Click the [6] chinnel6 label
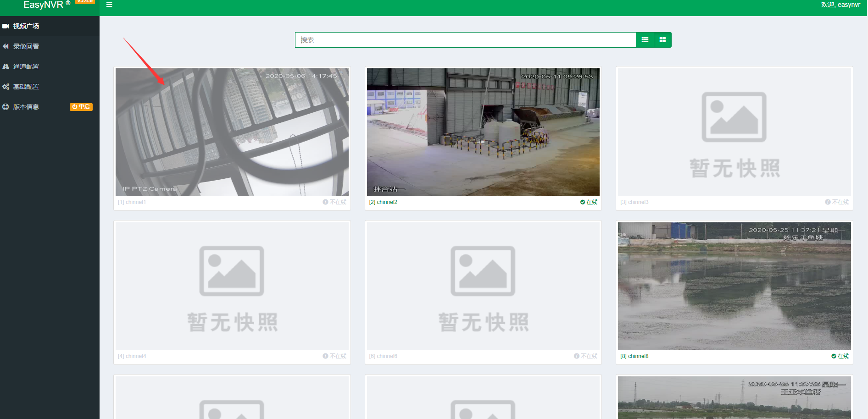 [383, 356]
